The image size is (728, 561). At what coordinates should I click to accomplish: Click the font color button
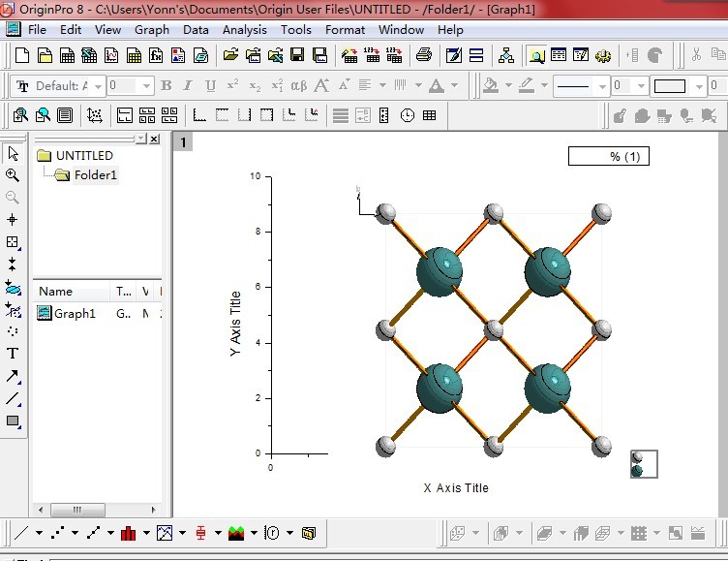(x=437, y=86)
